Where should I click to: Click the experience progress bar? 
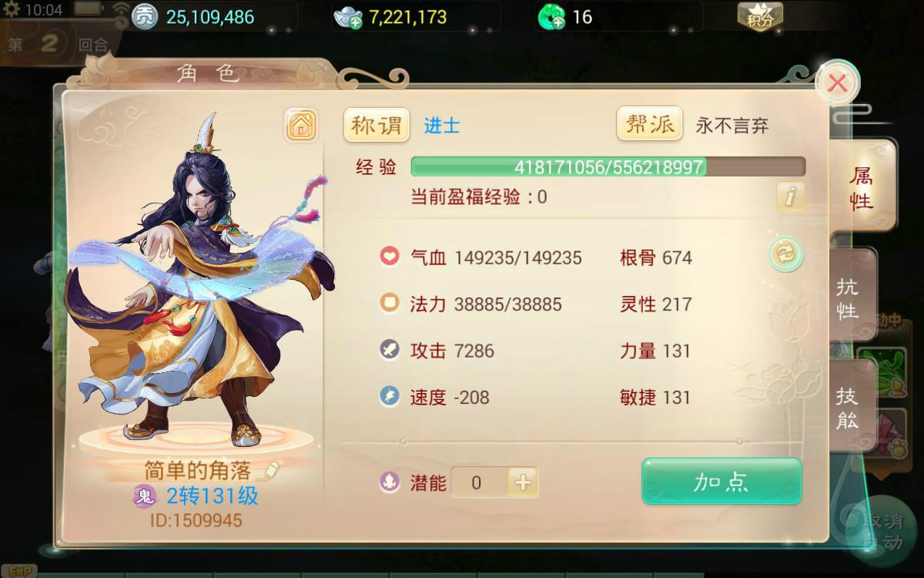click(x=608, y=166)
